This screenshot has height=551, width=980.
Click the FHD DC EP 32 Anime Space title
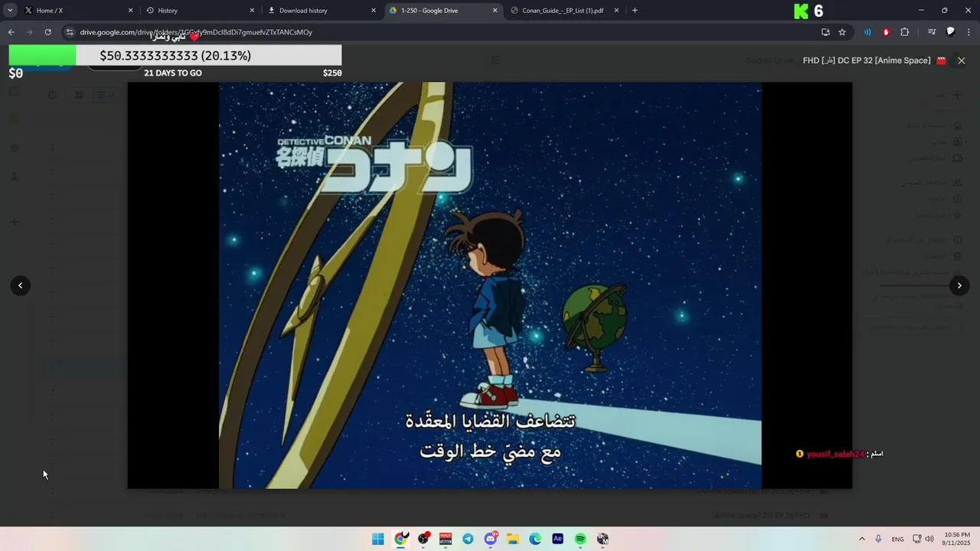click(x=867, y=60)
